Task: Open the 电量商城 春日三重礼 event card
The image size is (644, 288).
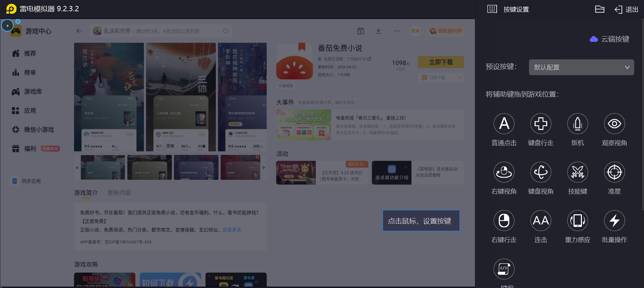Action: click(x=370, y=125)
